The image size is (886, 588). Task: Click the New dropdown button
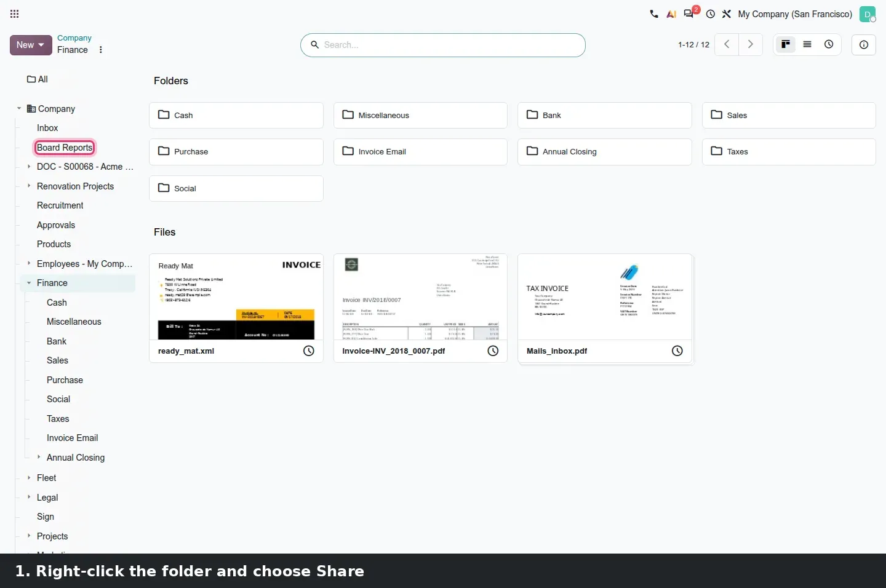click(31, 45)
